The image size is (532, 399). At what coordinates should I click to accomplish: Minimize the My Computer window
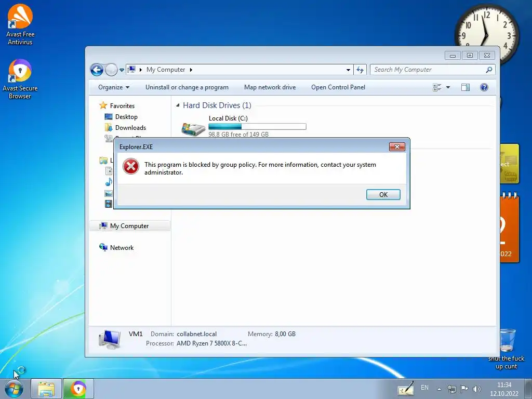pyautogui.click(x=453, y=55)
